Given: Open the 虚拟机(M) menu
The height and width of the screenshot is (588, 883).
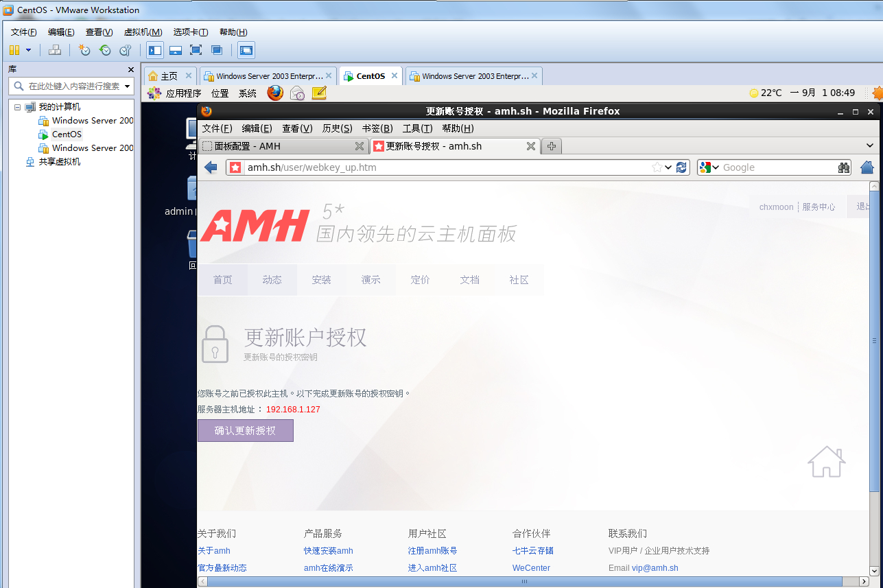Looking at the screenshot, I should 143,32.
